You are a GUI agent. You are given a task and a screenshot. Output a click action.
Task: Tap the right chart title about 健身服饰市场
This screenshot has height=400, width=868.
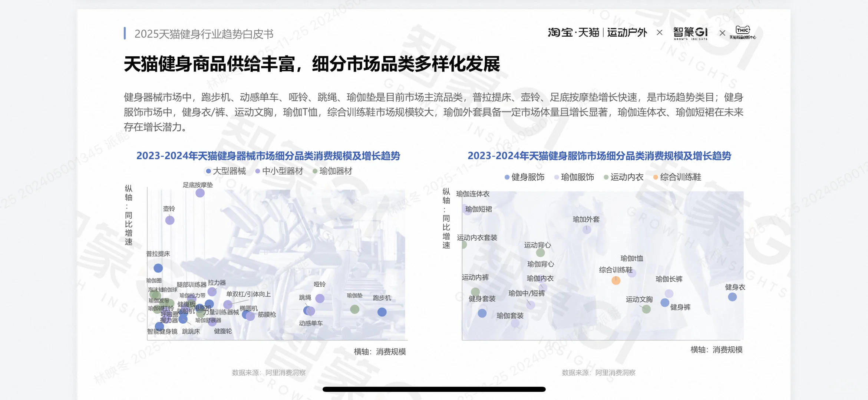(x=599, y=156)
